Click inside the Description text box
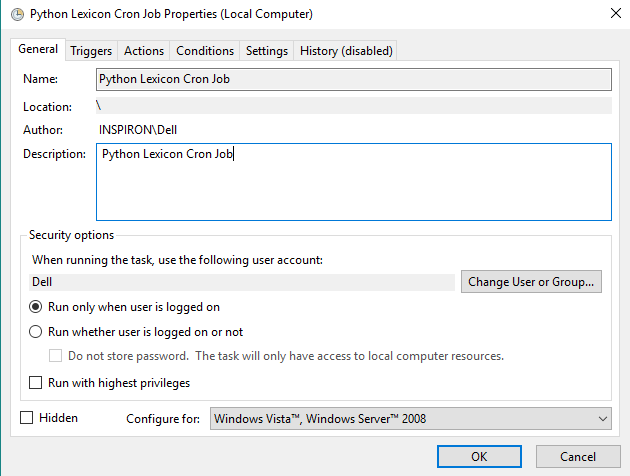Viewport: 630px width, 476px height. point(353,181)
